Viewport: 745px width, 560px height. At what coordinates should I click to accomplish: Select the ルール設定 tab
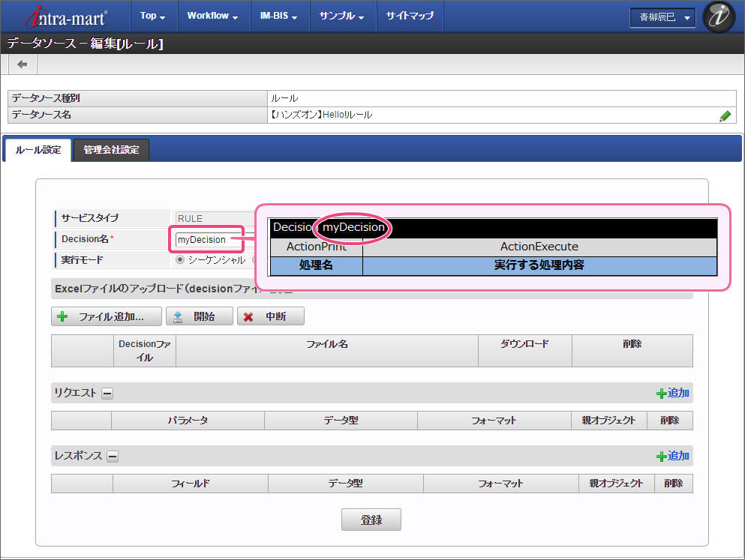[x=38, y=150]
